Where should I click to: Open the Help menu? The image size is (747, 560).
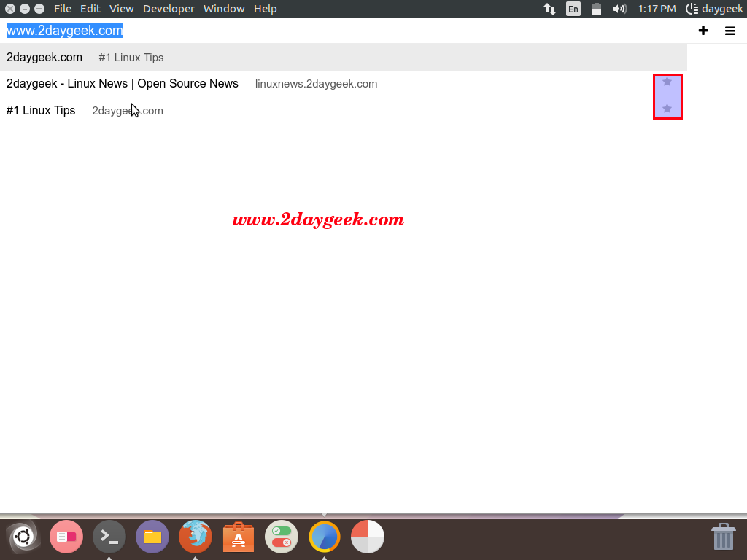(x=265, y=9)
